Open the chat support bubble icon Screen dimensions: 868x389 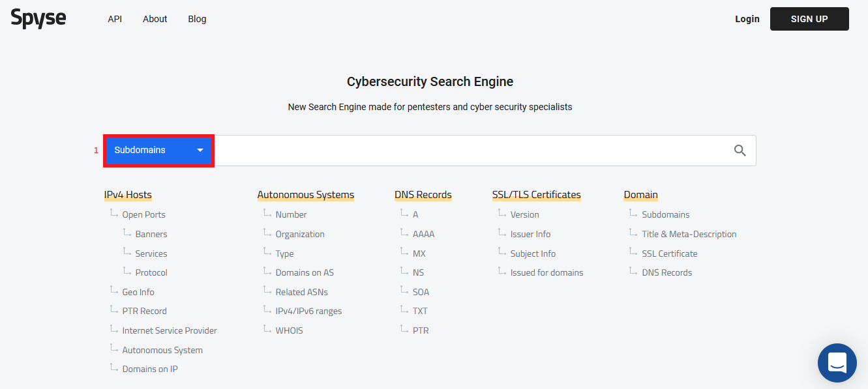(837, 363)
